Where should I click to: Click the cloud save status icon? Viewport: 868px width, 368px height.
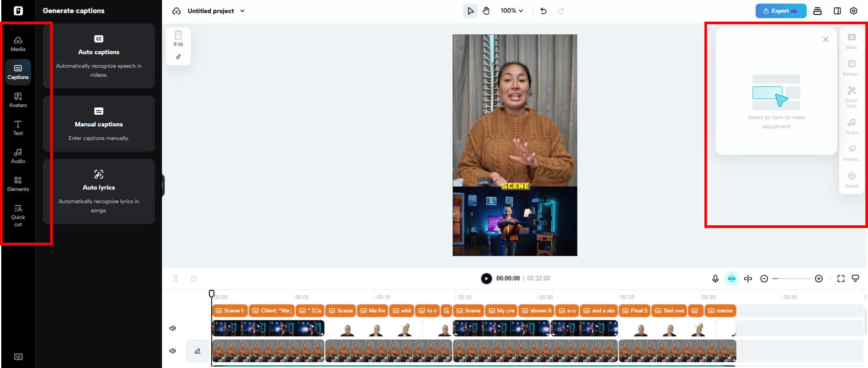tap(177, 11)
